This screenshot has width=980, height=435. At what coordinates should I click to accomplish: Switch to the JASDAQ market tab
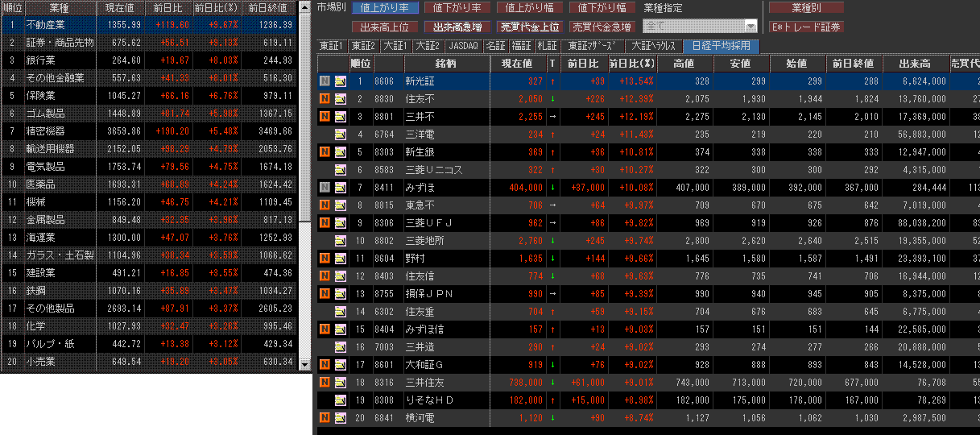463,46
